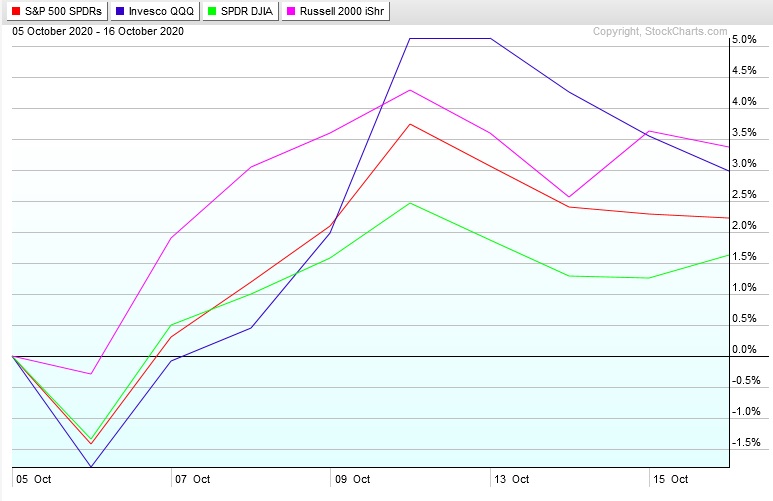The height and width of the screenshot is (501, 773).
Task: Click the 3.5% y-axis label
Action: point(744,133)
